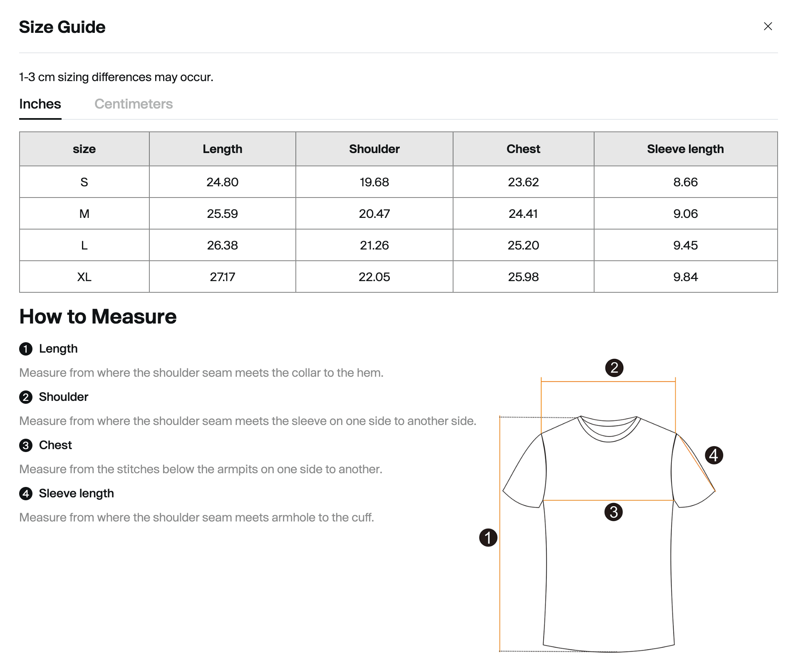
Task: Click the numbered bullet beside Sleeve length heading
Action: 26,494
